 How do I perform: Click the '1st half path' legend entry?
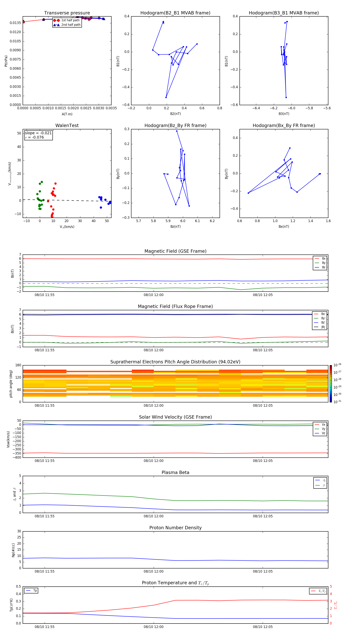coord(67,20)
